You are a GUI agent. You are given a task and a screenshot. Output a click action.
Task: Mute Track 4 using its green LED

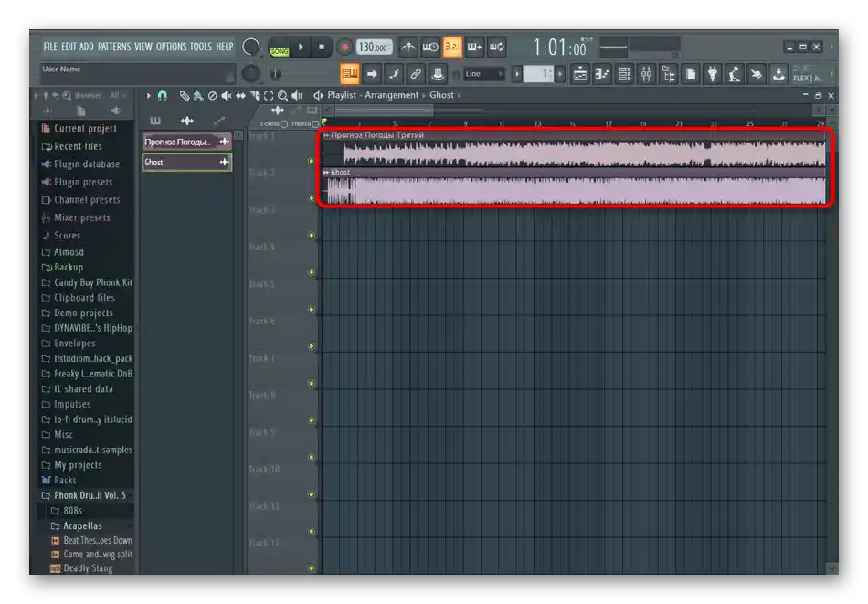coord(312,272)
